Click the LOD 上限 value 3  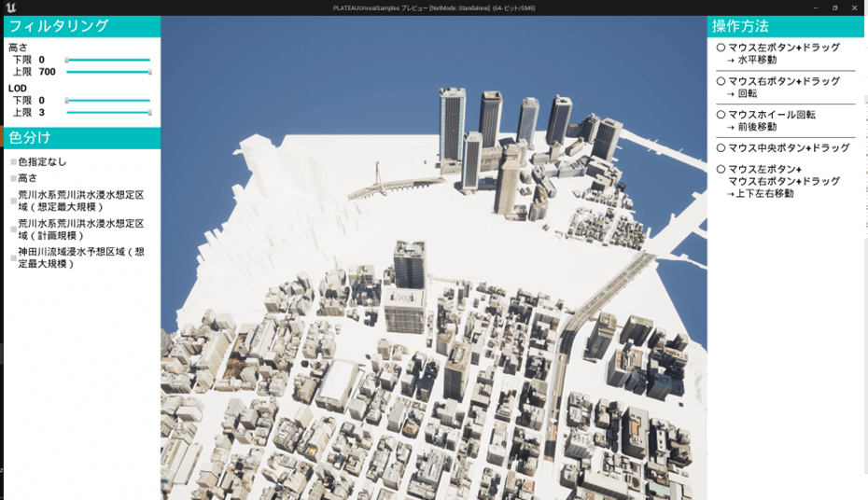click(x=41, y=112)
